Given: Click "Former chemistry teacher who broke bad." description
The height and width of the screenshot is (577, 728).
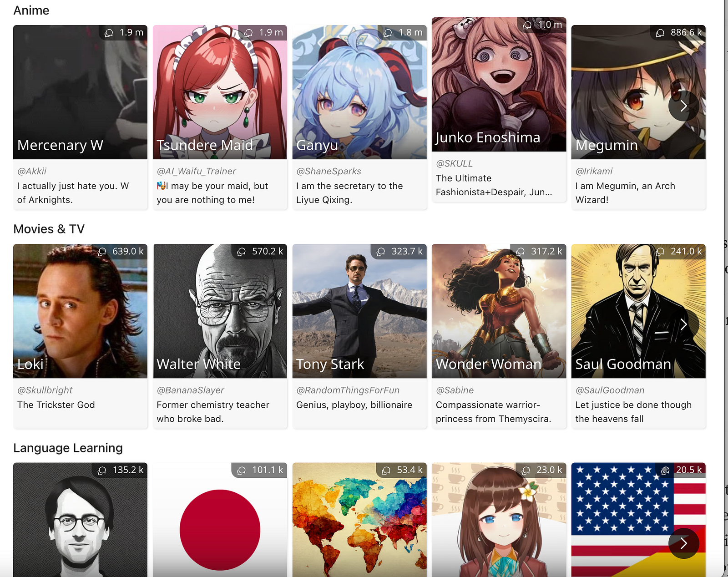Looking at the screenshot, I should click(213, 412).
